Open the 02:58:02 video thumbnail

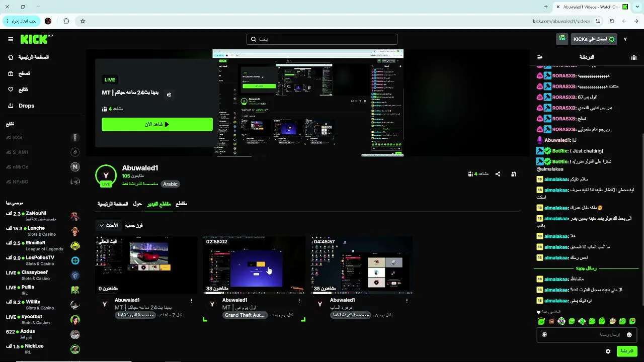coord(254,265)
